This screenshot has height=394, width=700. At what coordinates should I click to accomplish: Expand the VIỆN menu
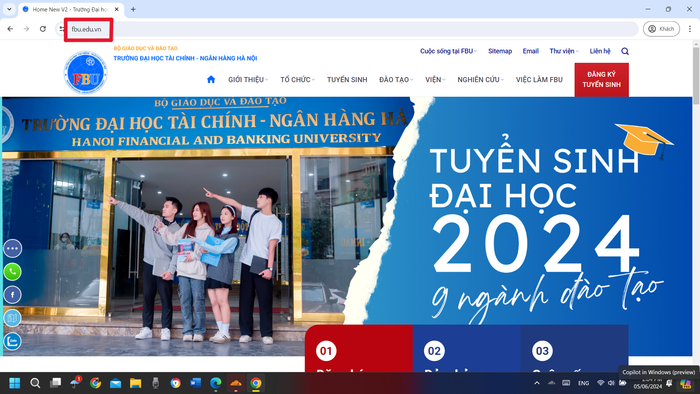click(x=435, y=79)
